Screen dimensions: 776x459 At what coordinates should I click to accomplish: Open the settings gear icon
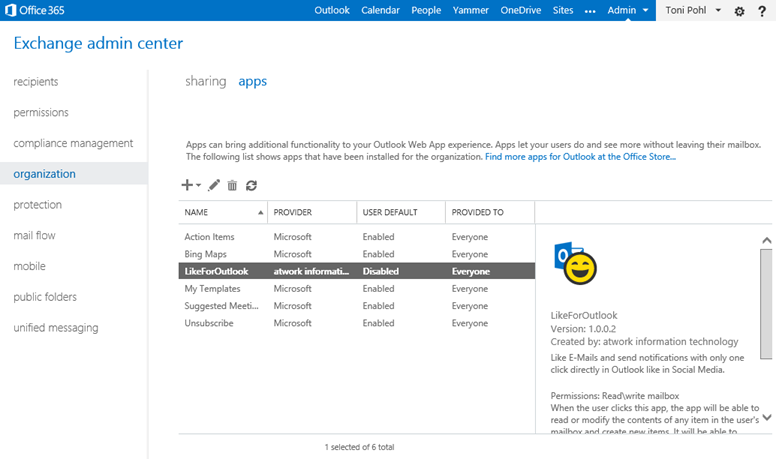click(740, 11)
